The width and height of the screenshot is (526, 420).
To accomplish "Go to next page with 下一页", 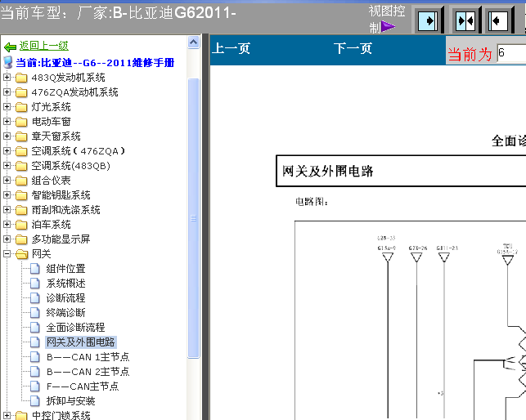I will [x=353, y=48].
